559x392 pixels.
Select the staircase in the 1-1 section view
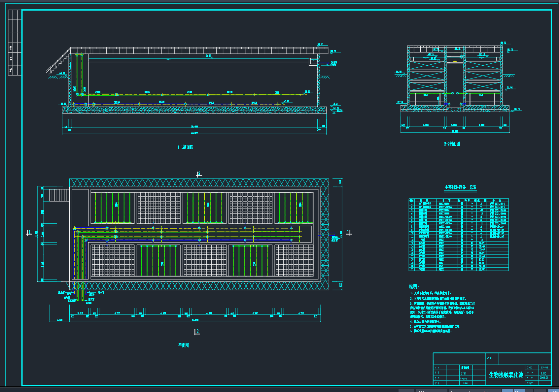click(58, 62)
